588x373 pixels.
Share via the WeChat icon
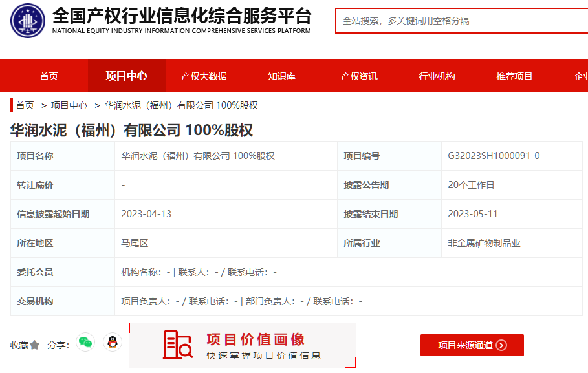[85, 342]
